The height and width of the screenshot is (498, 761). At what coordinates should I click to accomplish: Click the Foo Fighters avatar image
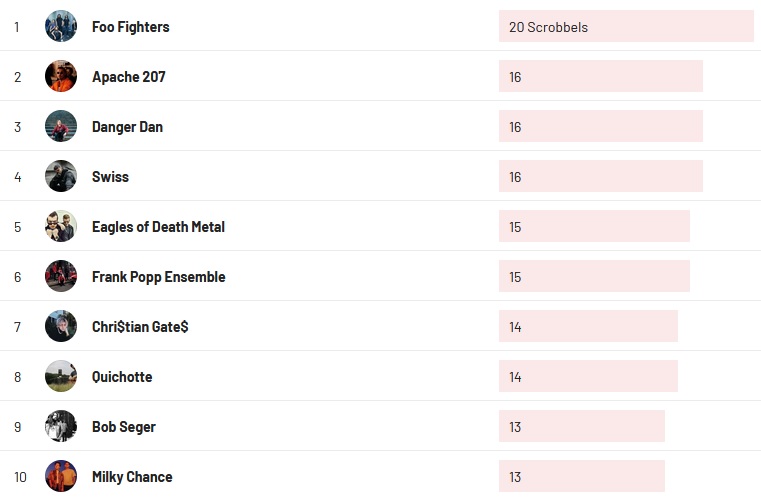point(61,27)
